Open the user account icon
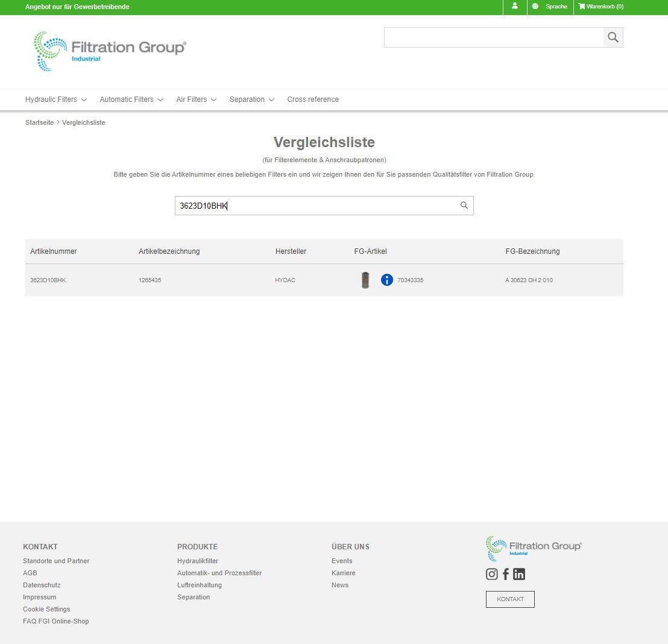The width and height of the screenshot is (668, 644). (514, 7)
